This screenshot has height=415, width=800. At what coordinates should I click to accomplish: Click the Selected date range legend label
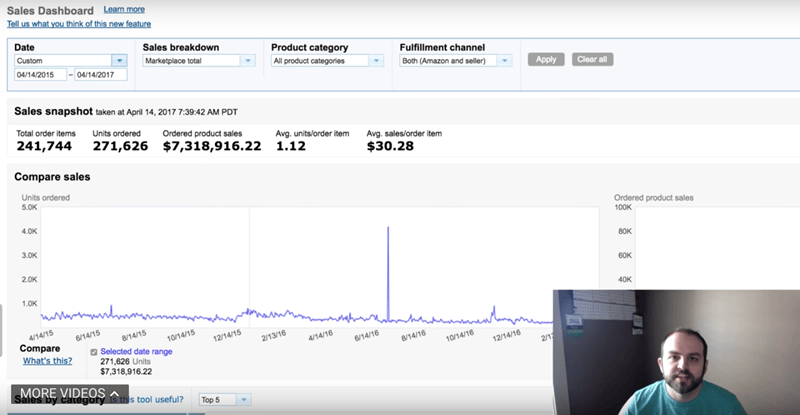139,352
